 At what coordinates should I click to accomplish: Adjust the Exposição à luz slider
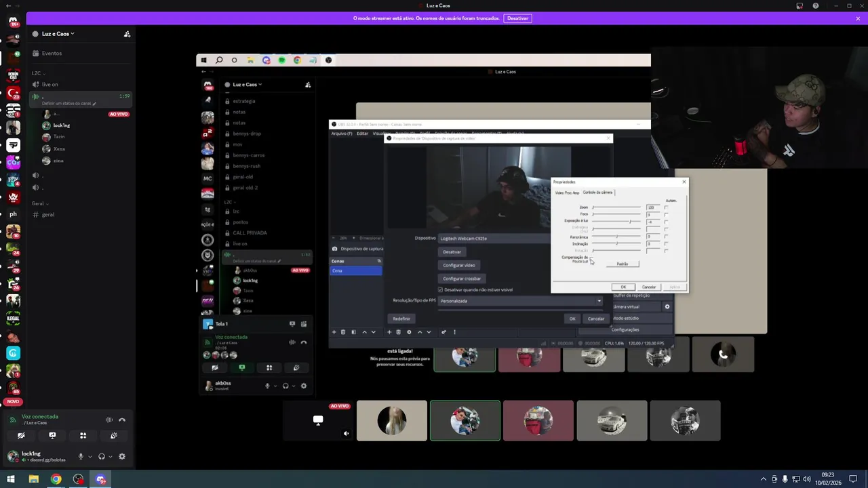(x=616, y=222)
